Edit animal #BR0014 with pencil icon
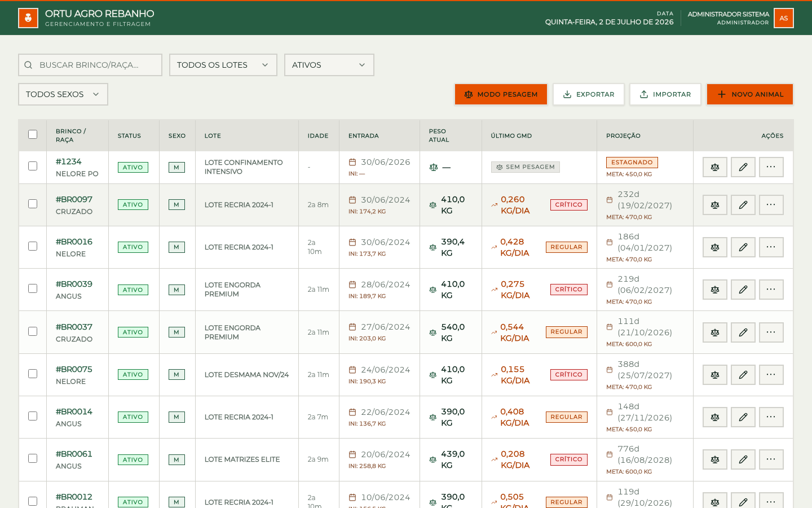This screenshot has height=508, width=812. pyautogui.click(x=743, y=417)
